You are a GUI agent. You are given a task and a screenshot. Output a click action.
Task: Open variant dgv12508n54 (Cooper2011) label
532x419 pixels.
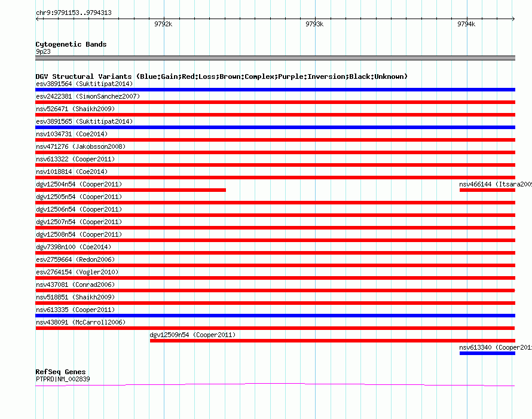79,234
